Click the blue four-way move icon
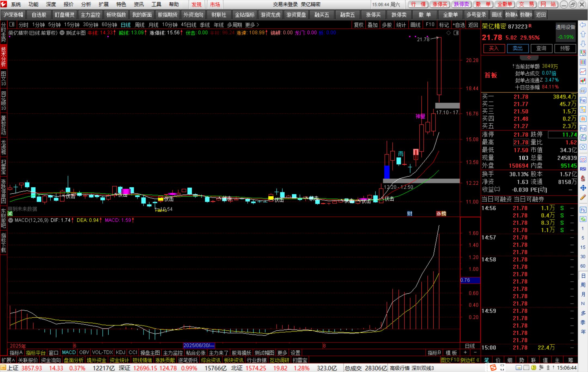 [x=583, y=188]
